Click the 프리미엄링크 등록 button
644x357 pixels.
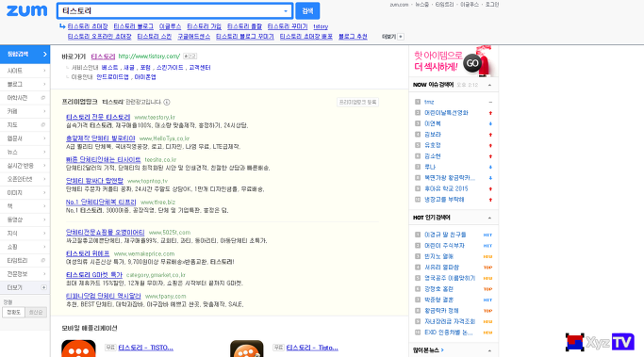[x=357, y=102]
